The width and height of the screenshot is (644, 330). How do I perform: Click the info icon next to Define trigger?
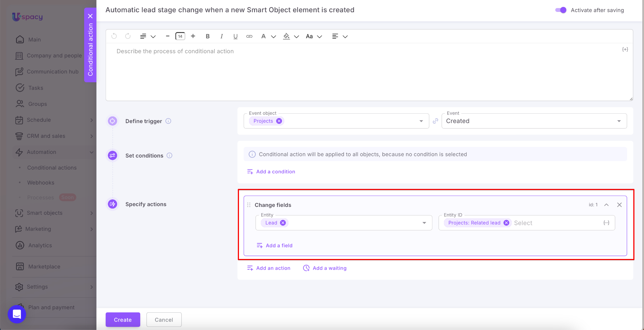coord(169,121)
